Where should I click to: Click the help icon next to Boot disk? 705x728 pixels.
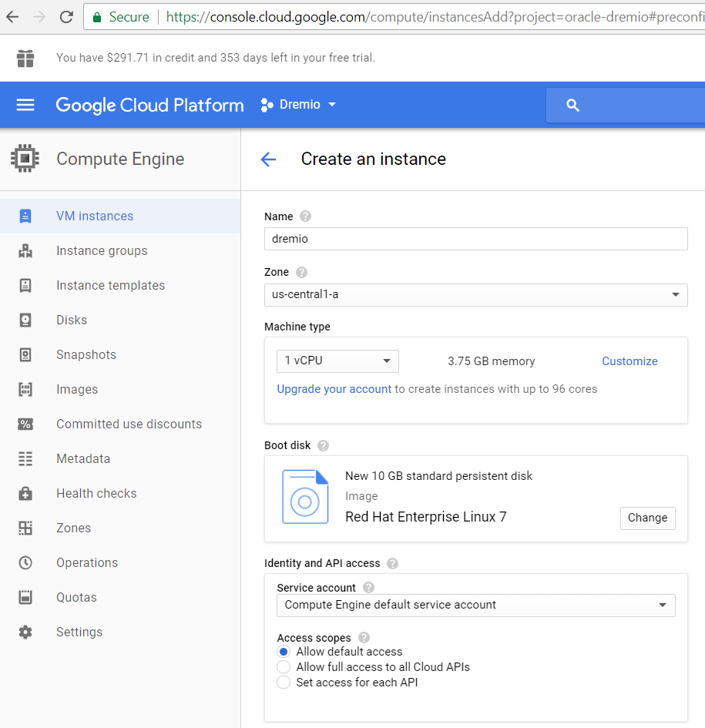(324, 446)
